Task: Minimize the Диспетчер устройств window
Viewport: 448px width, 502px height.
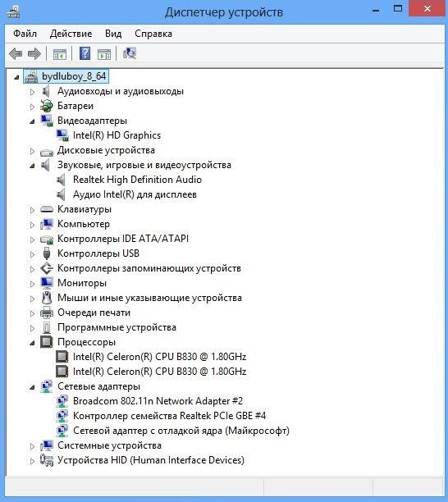Action: pos(377,10)
